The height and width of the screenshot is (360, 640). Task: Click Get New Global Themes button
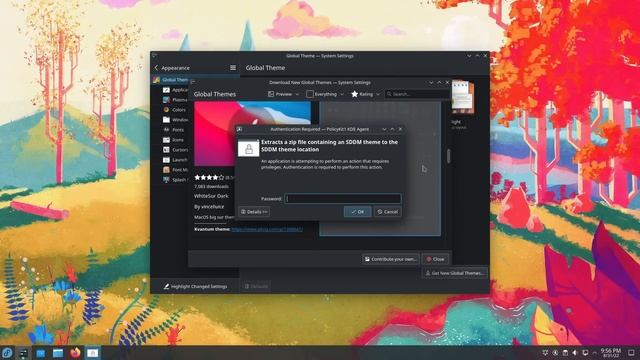[454, 273]
